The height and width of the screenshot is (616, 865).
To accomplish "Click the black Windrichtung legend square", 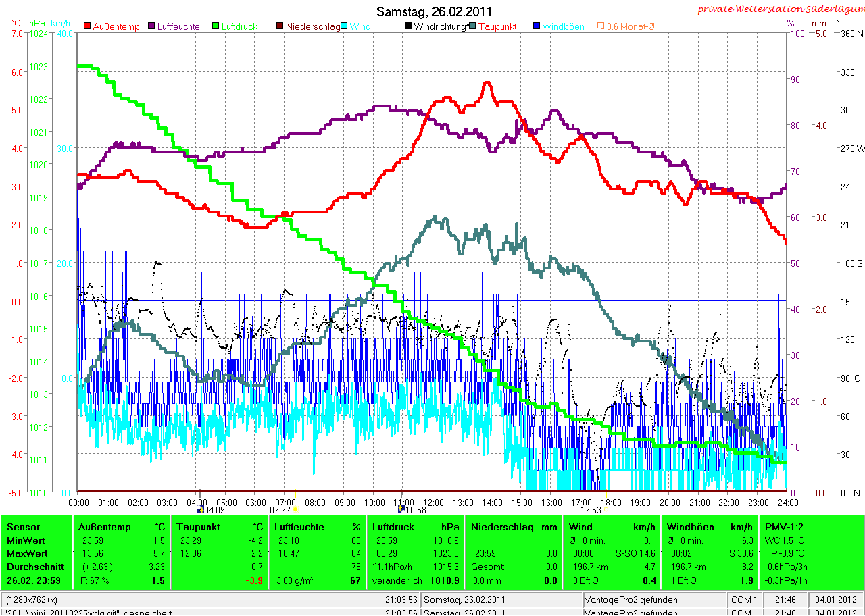I will pyautogui.click(x=408, y=26).
